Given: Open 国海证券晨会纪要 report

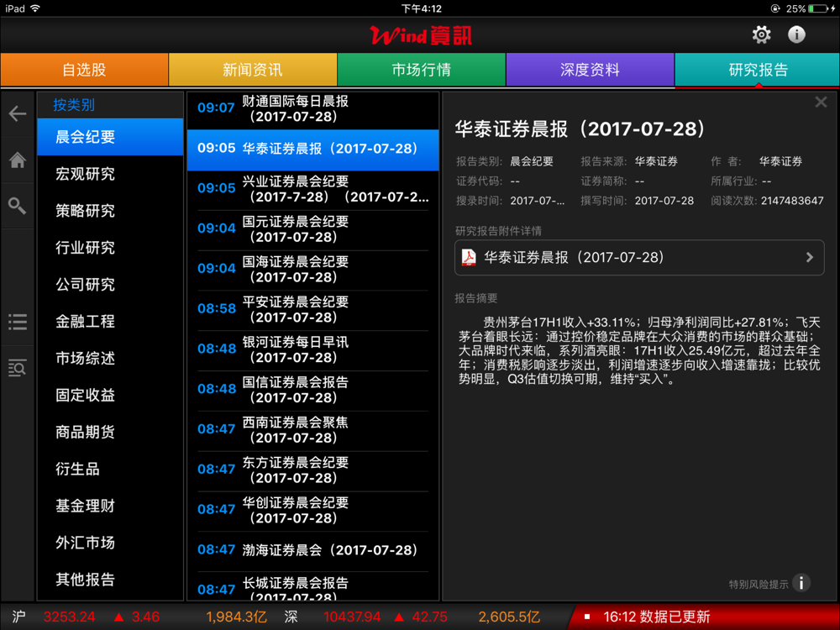Looking at the screenshot, I should tap(312, 270).
